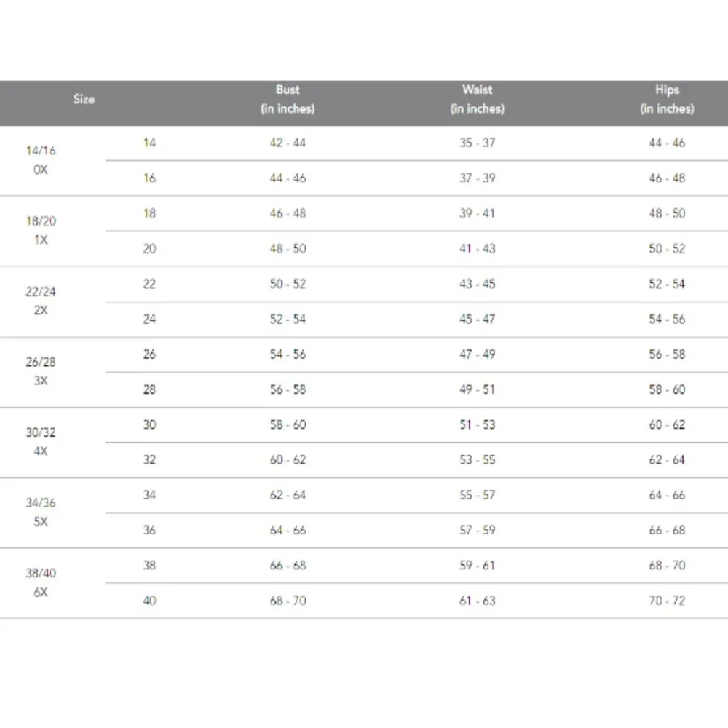Select the 34/36 5X size group
The height and width of the screenshot is (728, 728).
click(41, 512)
